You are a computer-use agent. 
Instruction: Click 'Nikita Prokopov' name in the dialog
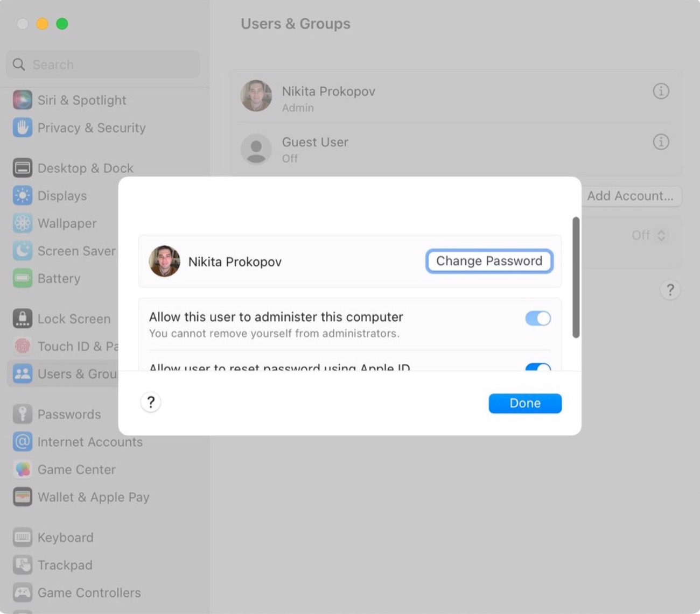235,262
